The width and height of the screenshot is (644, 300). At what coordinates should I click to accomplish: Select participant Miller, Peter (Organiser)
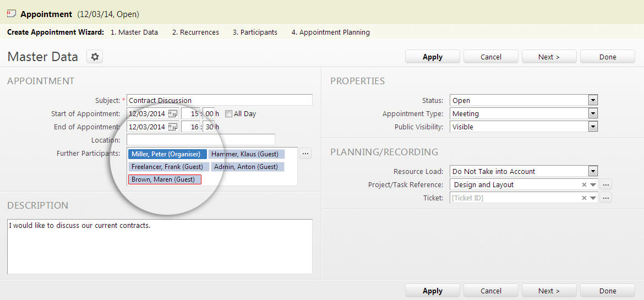tap(167, 154)
